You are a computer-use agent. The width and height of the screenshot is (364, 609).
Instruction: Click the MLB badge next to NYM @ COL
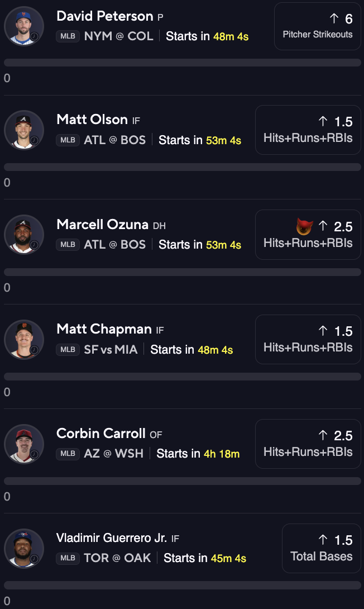pyautogui.click(x=68, y=36)
